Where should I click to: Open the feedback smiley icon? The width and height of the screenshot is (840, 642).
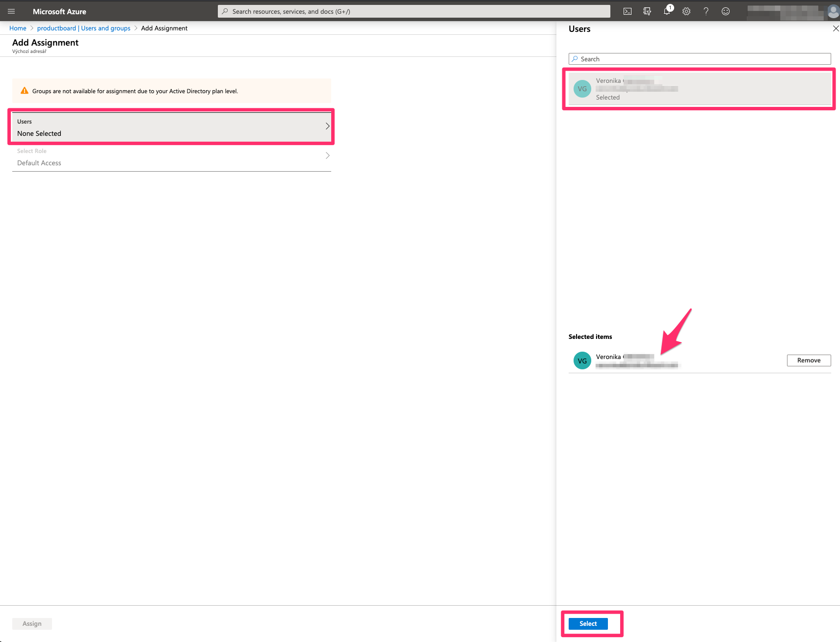tap(725, 11)
